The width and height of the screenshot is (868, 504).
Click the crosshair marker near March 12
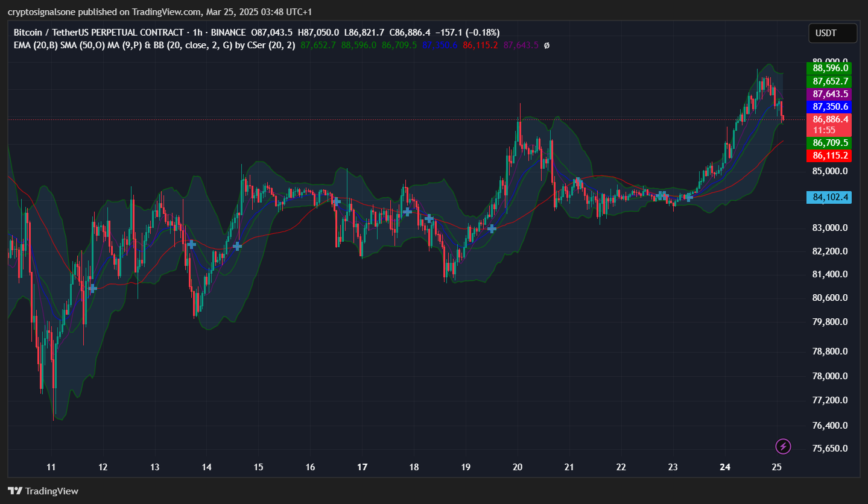click(x=92, y=288)
